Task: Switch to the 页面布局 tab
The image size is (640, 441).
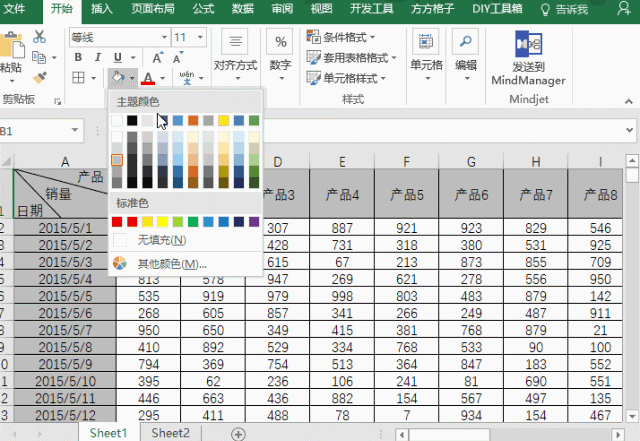Action: pos(153,9)
